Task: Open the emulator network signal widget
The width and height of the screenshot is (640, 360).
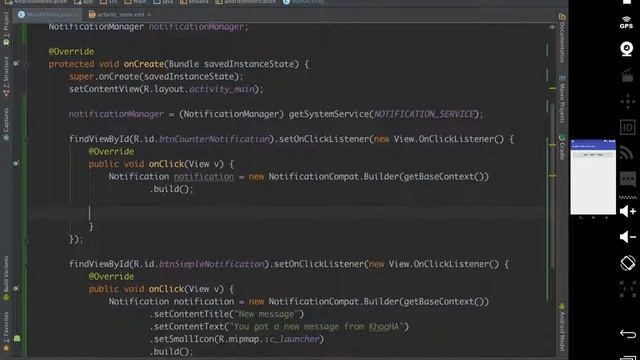Action: 627,153
